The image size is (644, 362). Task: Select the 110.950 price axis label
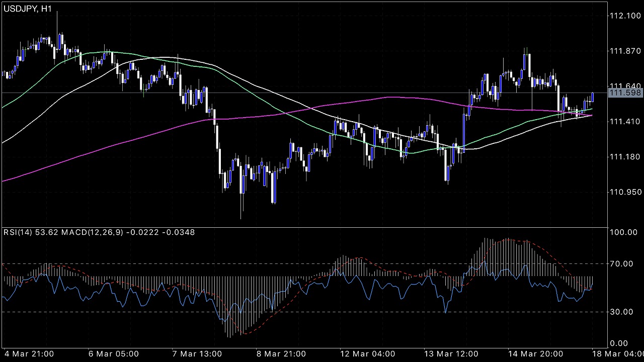click(625, 192)
